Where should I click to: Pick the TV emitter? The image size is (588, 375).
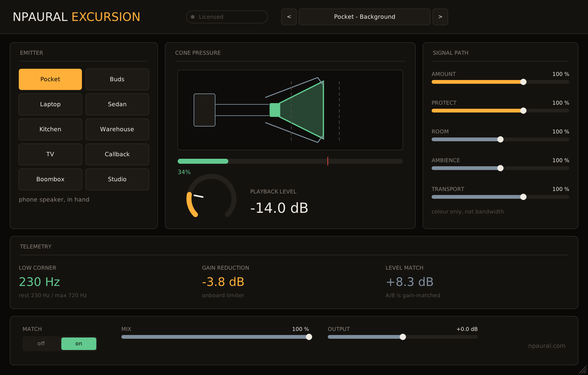(x=50, y=154)
